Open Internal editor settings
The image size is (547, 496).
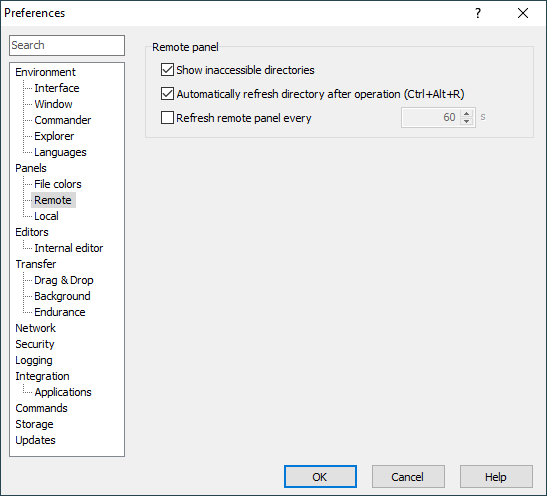[x=68, y=248]
